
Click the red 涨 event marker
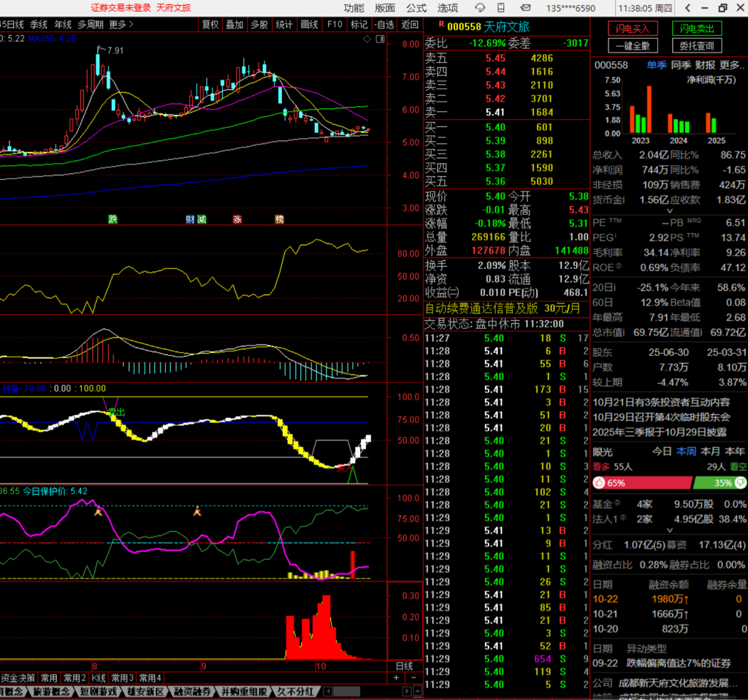(237, 219)
